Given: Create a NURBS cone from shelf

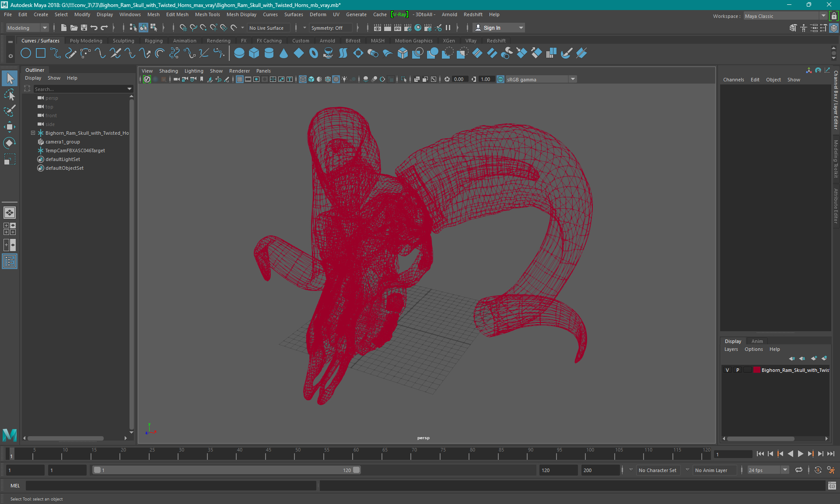Looking at the screenshot, I should (x=284, y=53).
